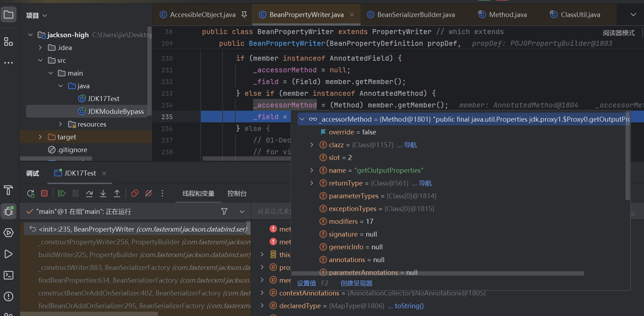644x316 pixels.
Task: Step out of the current method
Action: pos(117,193)
